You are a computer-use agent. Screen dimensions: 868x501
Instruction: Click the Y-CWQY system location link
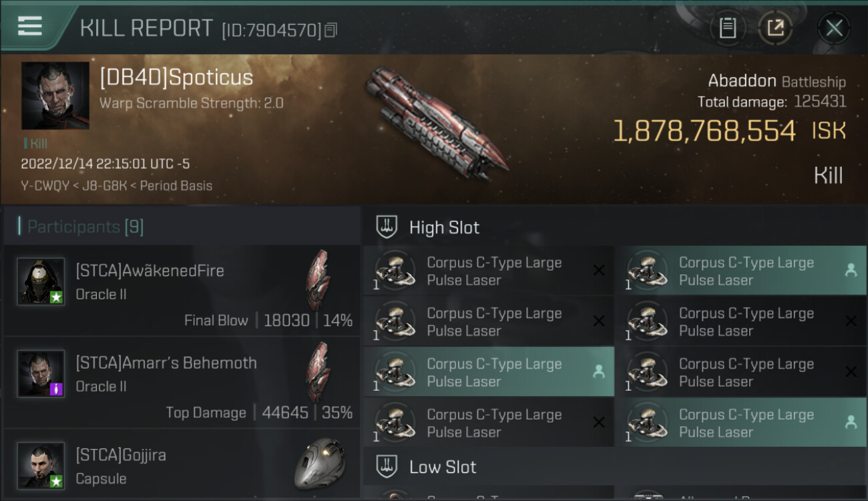(x=45, y=186)
